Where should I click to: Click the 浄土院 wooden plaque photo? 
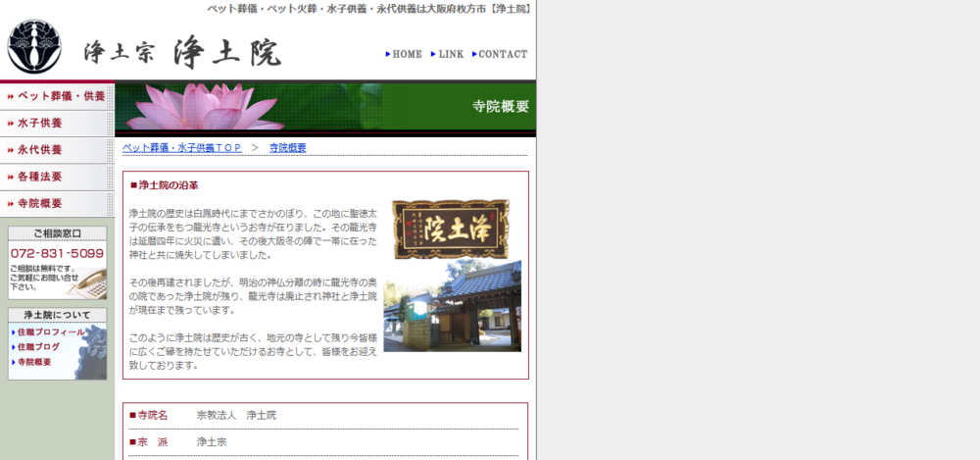click(451, 229)
